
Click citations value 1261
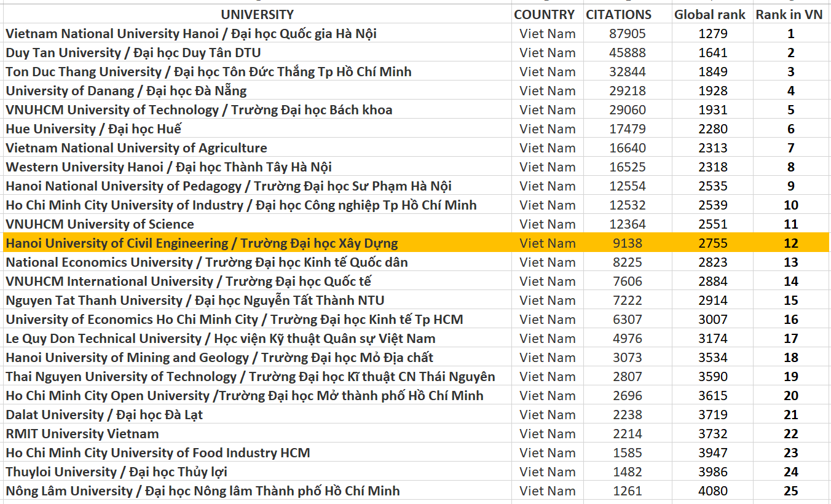[627, 490]
